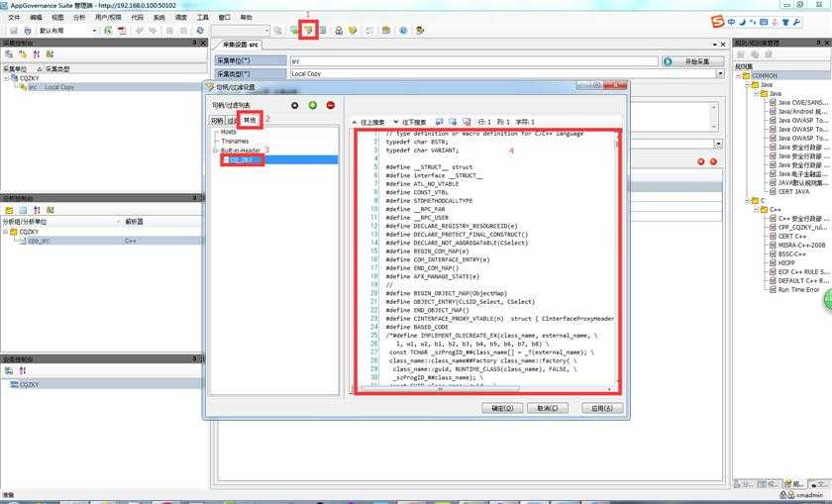The image size is (832, 504).
Task: Collapse the Built-in-Header tree node
Action: (216, 151)
